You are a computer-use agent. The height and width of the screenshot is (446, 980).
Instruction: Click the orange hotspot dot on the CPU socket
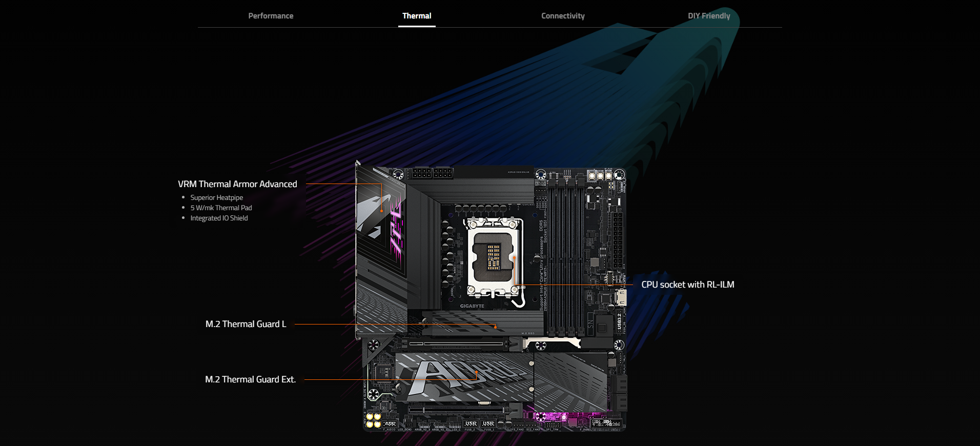pyautogui.click(x=514, y=257)
